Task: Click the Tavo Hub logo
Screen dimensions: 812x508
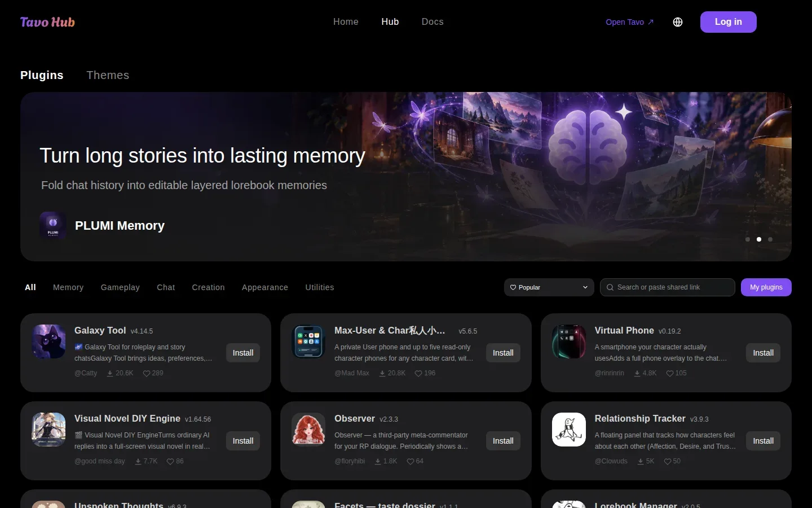Action: pos(47,22)
